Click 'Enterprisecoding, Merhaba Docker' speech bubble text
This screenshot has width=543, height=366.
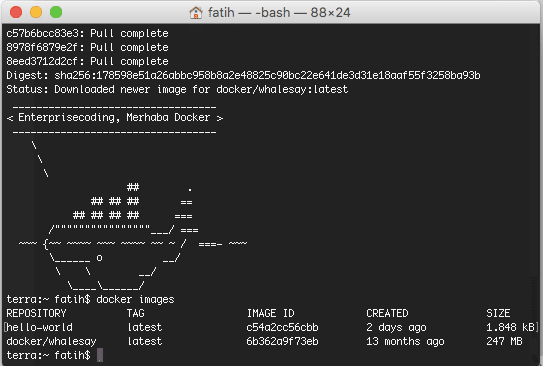click(114, 117)
